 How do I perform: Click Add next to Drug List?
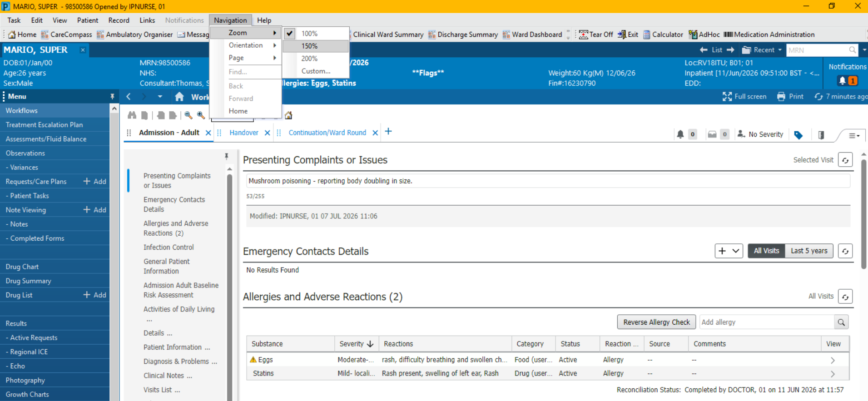click(95, 295)
